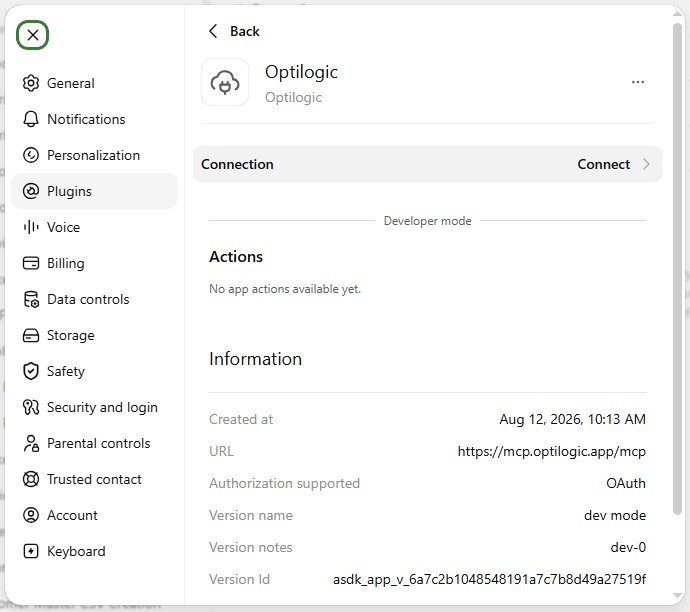Click the Safety shield icon

31,371
